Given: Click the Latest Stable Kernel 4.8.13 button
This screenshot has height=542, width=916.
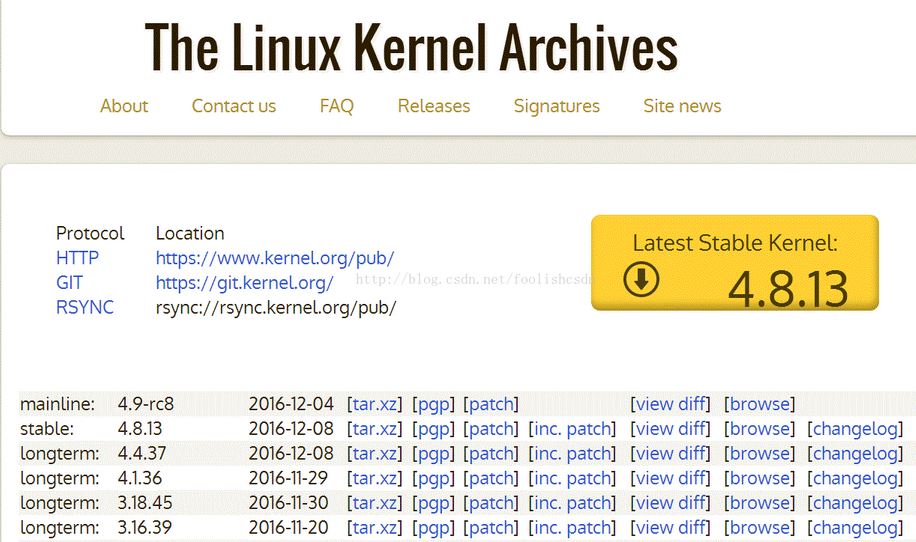Looking at the screenshot, I should click(735, 263).
